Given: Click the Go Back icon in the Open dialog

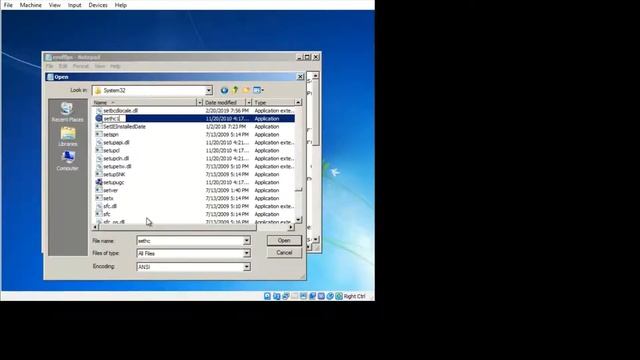Looking at the screenshot, I should 224,90.
